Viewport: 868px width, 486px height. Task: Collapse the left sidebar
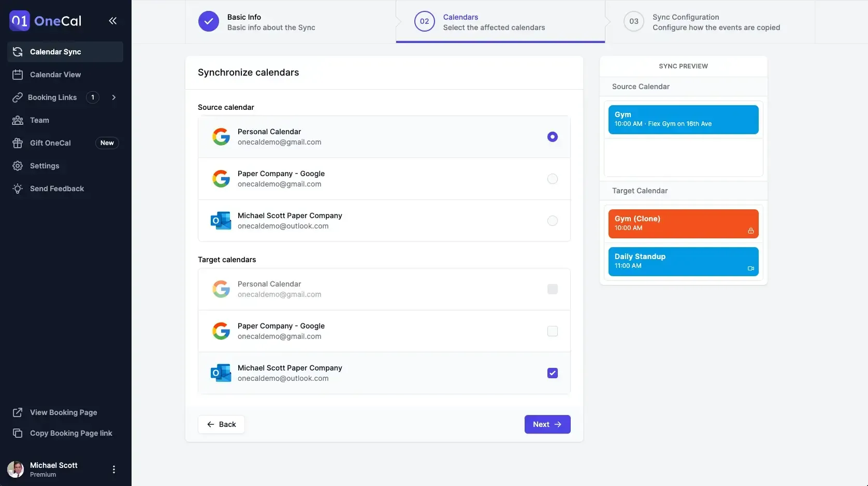coord(113,21)
